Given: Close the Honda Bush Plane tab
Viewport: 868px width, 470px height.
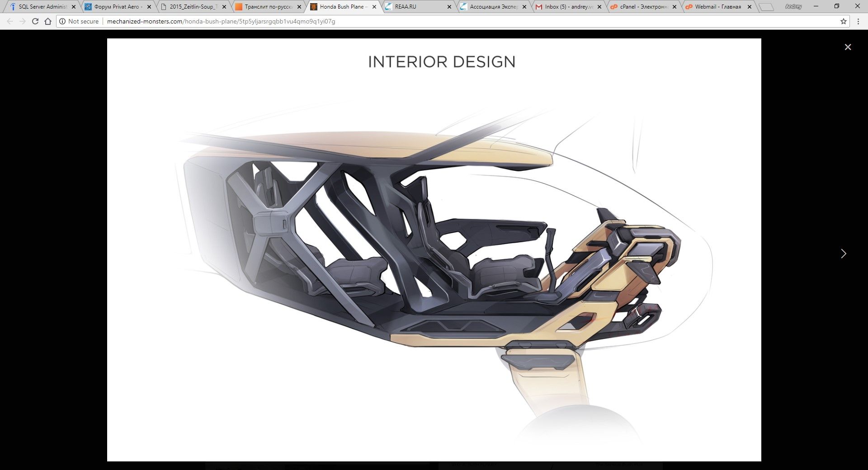Looking at the screenshot, I should click(x=374, y=7).
